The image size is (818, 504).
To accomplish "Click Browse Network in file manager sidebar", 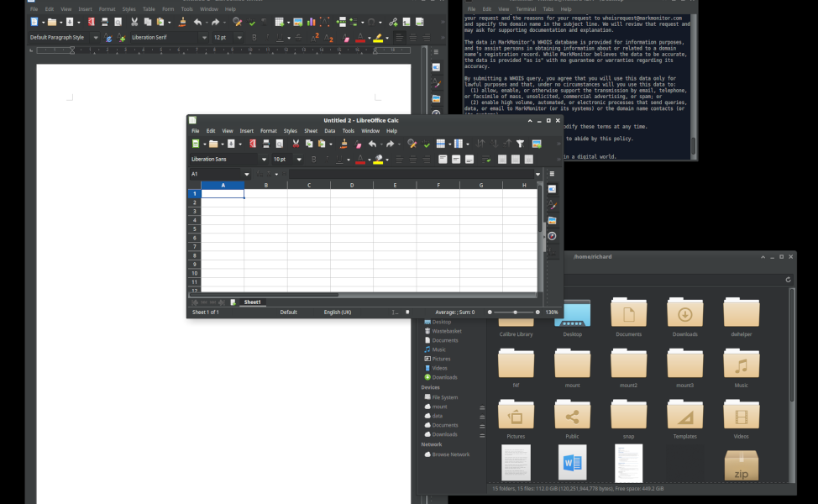I will [x=451, y=454].
